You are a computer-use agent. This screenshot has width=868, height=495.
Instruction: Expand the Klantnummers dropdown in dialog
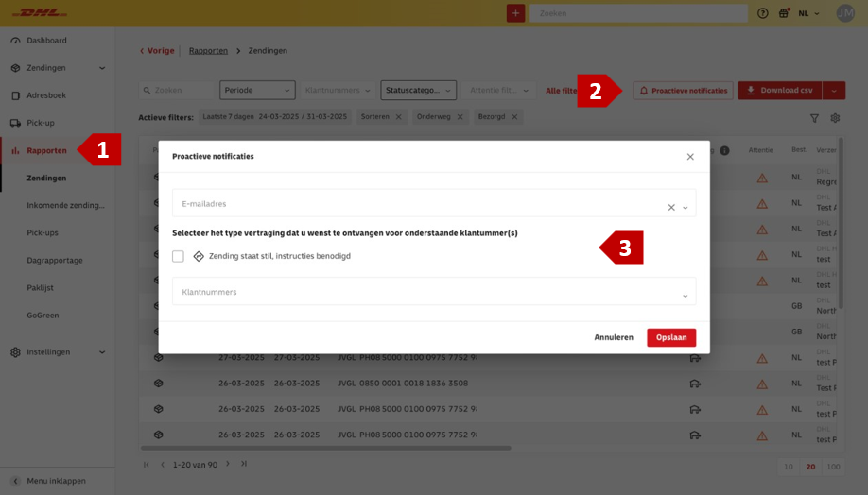pos(434,292)
